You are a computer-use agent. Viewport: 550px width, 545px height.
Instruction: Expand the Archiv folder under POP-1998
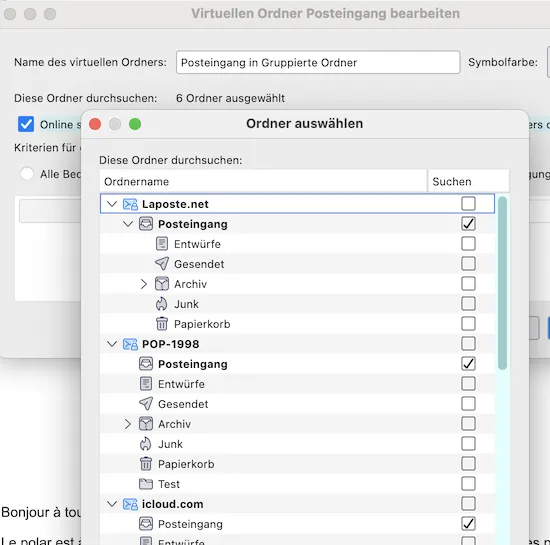pos(128,424)
